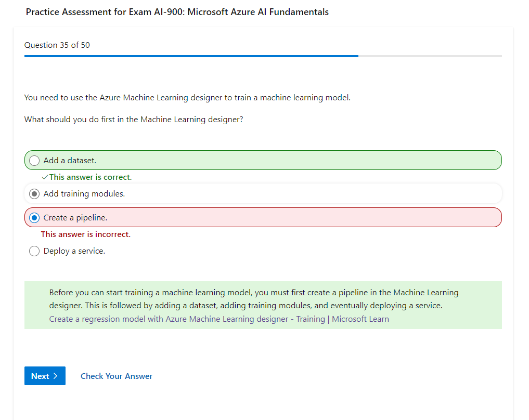Screen dimensions: 529x420
Task: Click the 'This answer is correct.' message
Action: point(91,177)
